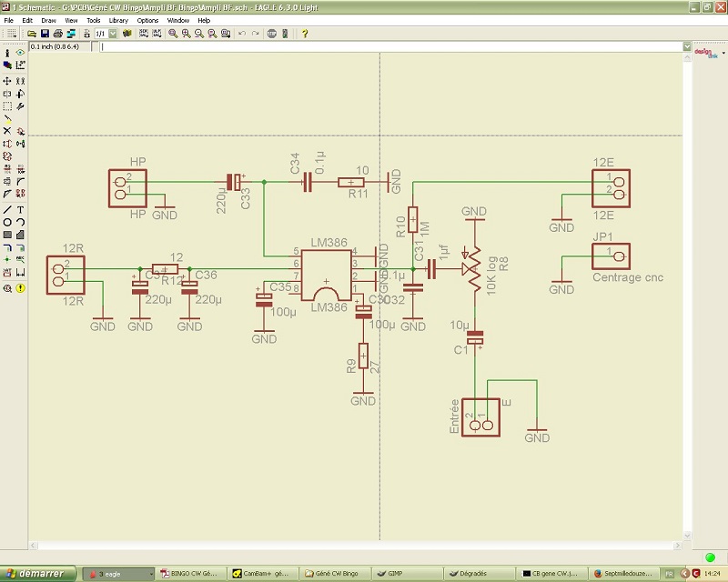The image size is (728, 582).
Task: Select the Move tool in left palette
Action: (7, 81)
